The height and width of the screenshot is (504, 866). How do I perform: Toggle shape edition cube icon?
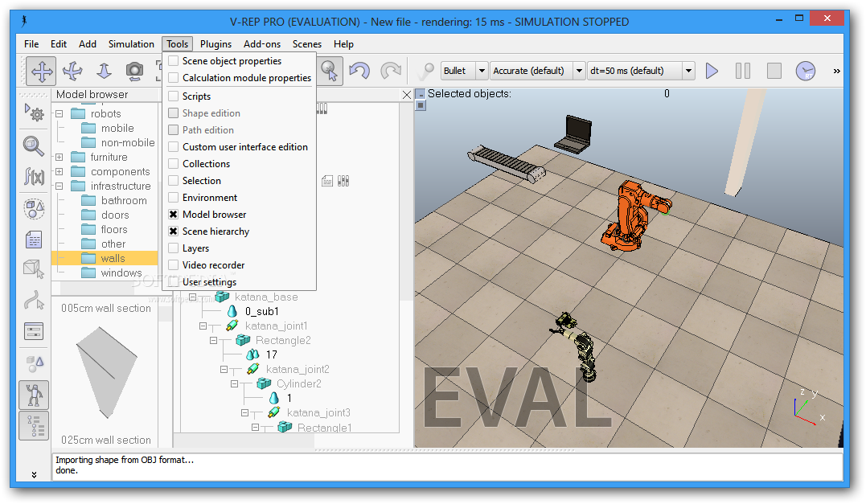coord(34,269)
